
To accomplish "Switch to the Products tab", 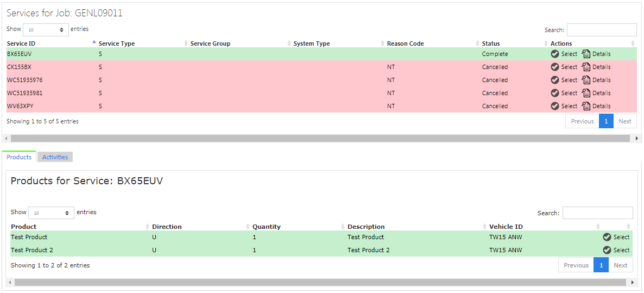I will coord(19,157).
